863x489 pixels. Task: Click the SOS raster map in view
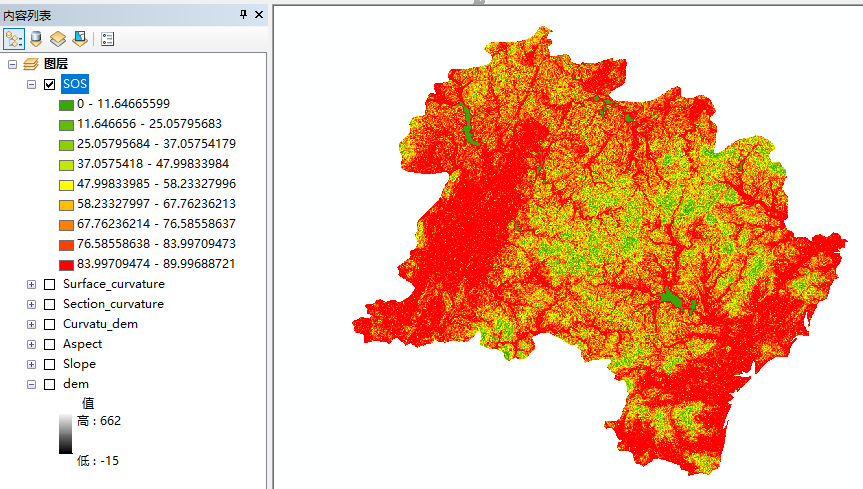[600, 251]
